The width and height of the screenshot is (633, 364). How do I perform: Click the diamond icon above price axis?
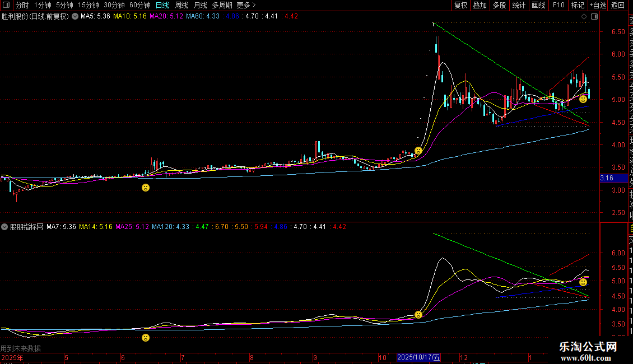point(584,17)
